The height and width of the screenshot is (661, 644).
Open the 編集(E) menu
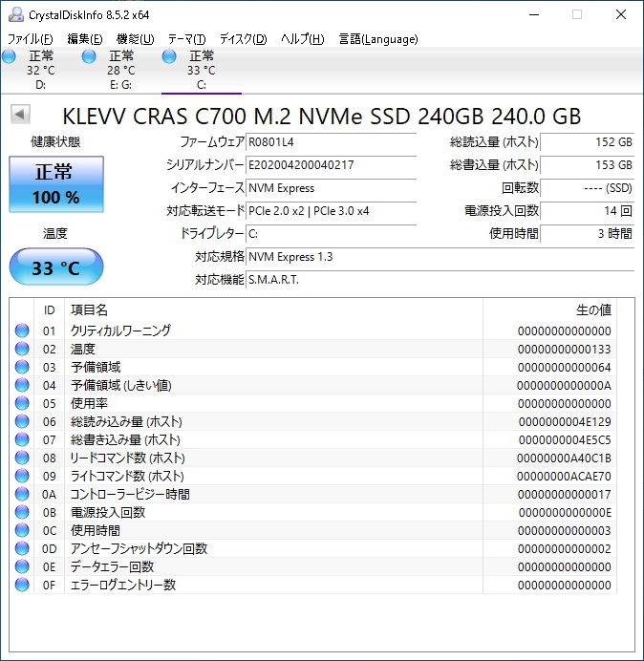tap(85, 39)
